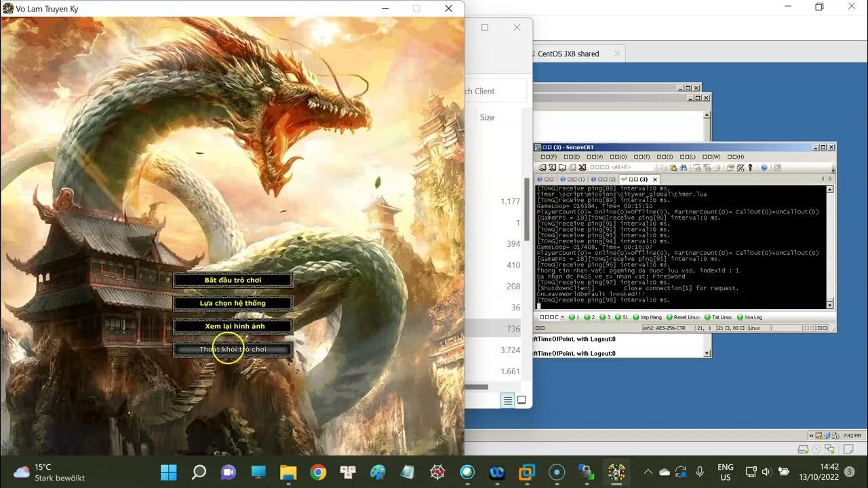
Task: Click the Size column header in file window
Action: [487, 117]
